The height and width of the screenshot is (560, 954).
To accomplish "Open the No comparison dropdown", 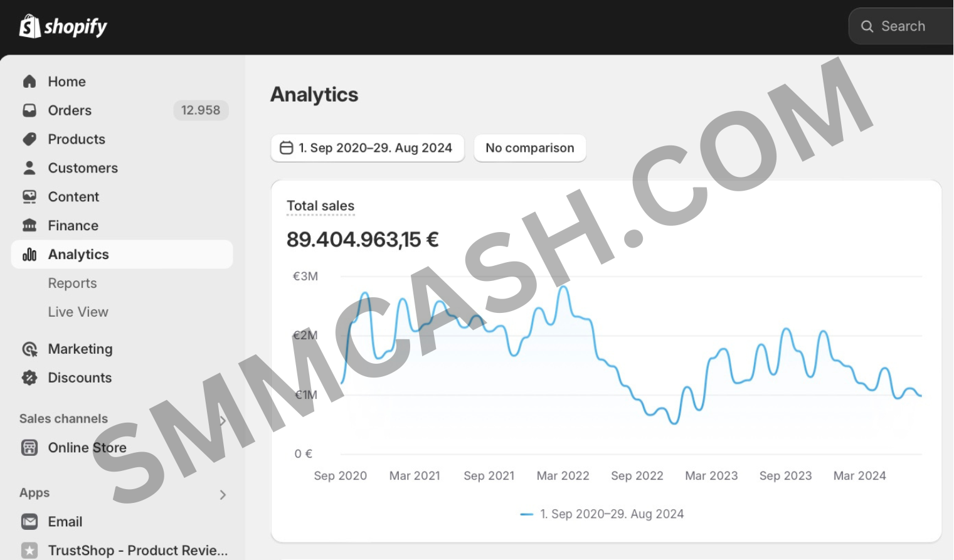I will coord(529,148).
